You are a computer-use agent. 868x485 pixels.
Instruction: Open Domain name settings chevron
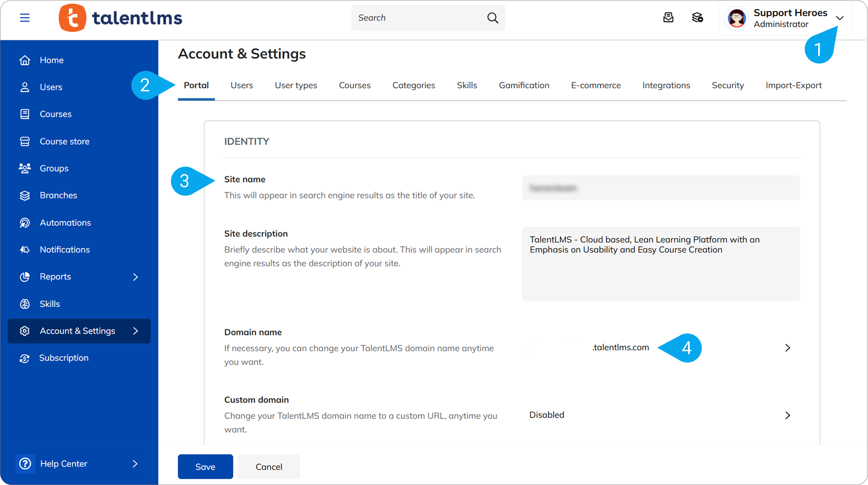pos(787,348)
